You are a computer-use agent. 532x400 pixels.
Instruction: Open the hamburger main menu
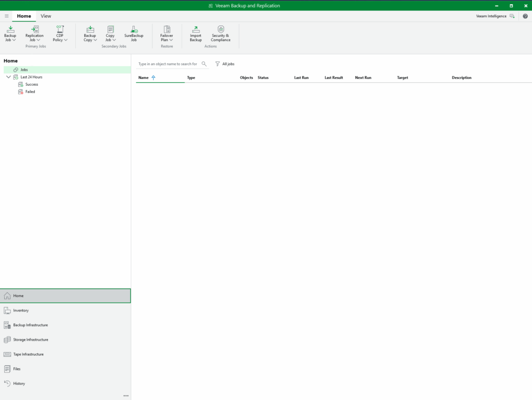point(6,16)
